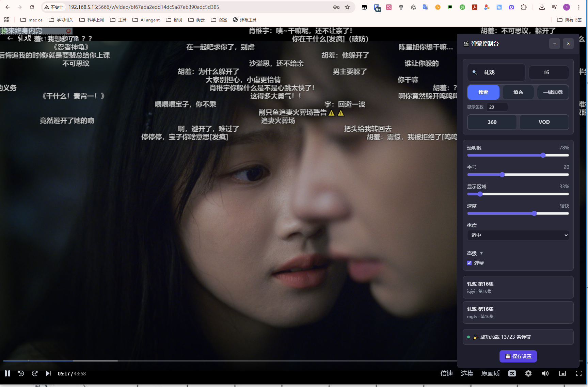Viewport: 588px width, 387px height.
Task: Switch to fullscreen mode
Action: 579,373
